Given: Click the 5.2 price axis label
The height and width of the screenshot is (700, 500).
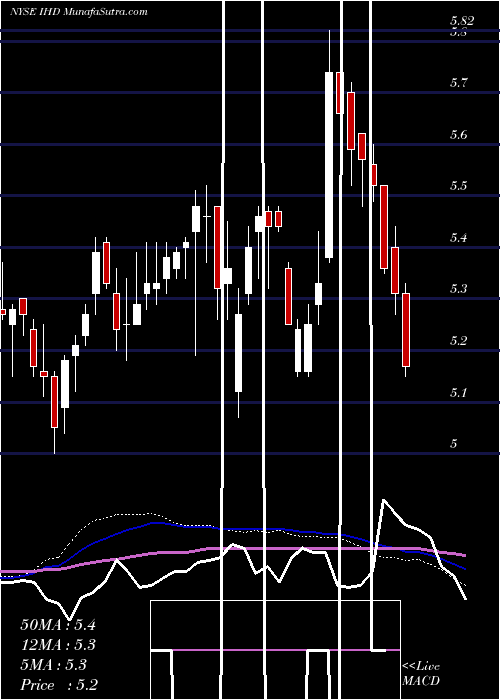Looking at the screenshot, I should 458,341.
